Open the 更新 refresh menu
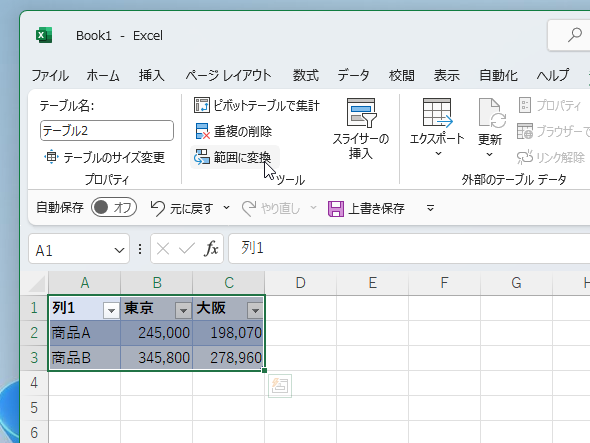Image resolution: width=590 pixels, height=443 pixels. (490, 128)
